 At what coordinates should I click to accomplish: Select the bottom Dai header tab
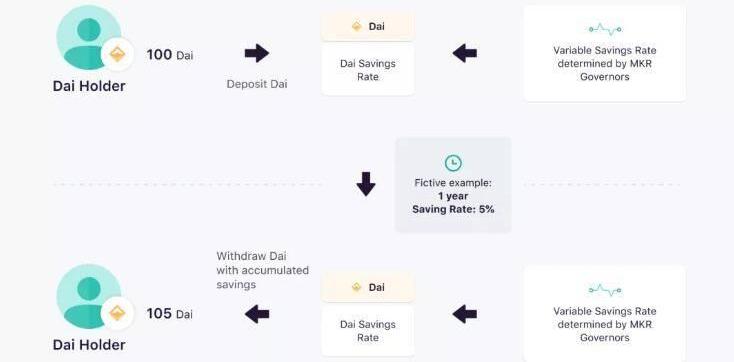pos(368,287)
